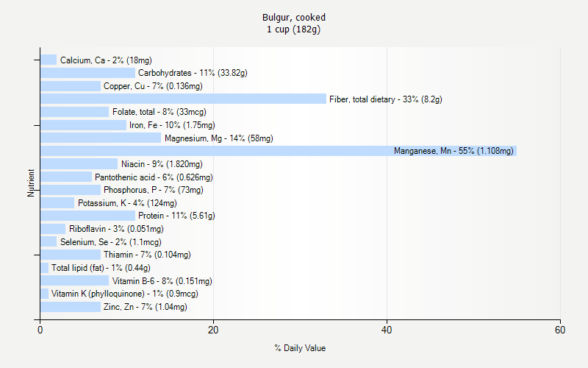Click the Thiamin 7% label
Screen dimensions: 588x368
[x=146, y=255]
